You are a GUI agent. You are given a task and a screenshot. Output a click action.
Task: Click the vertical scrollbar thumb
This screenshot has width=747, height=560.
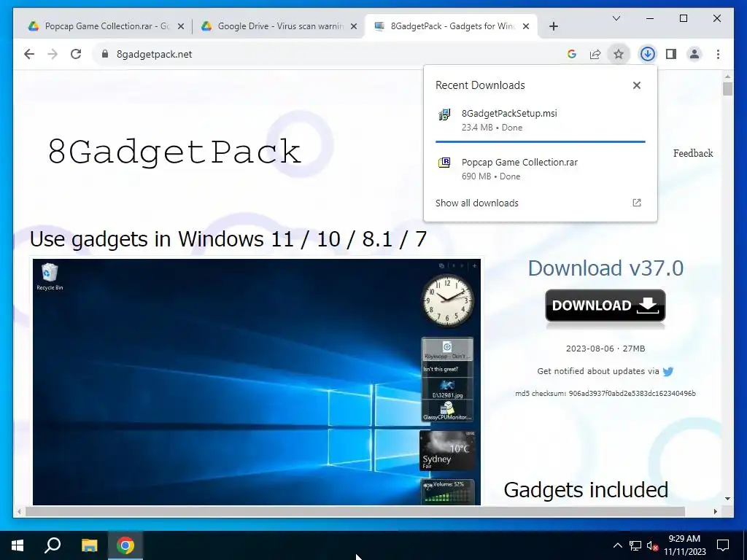coord(727,89)
